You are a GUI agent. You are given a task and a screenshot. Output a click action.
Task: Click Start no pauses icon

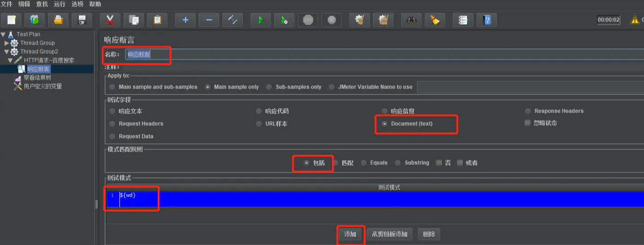284,20
